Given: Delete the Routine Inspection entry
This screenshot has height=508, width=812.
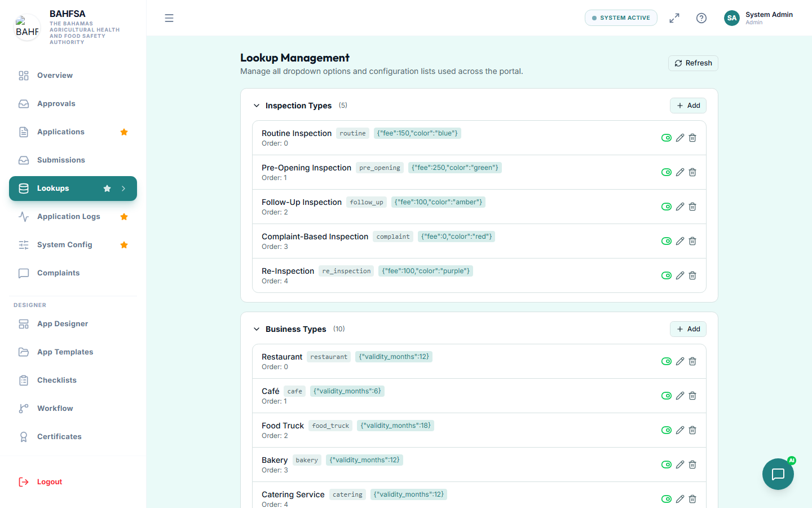Looking at the screenshot, I should pyautogui.click(x=692, y=138).
